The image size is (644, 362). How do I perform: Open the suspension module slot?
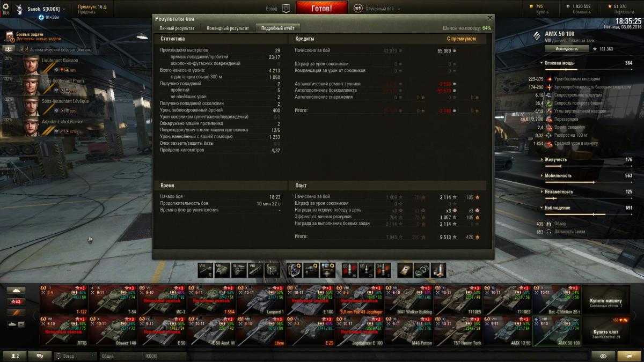pyautogui.click(x=255, y=270)
